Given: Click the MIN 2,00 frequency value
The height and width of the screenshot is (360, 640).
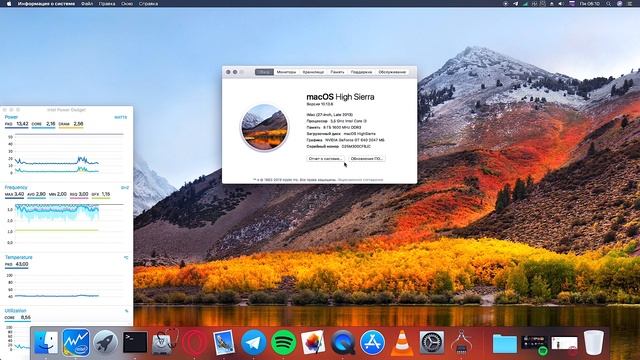Looking at the screenshot, I should [58, 194].
